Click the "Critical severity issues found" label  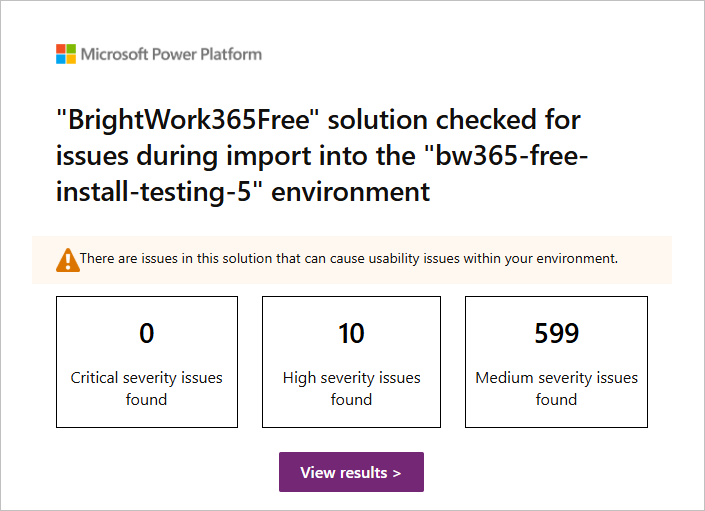tap(147, 388)
